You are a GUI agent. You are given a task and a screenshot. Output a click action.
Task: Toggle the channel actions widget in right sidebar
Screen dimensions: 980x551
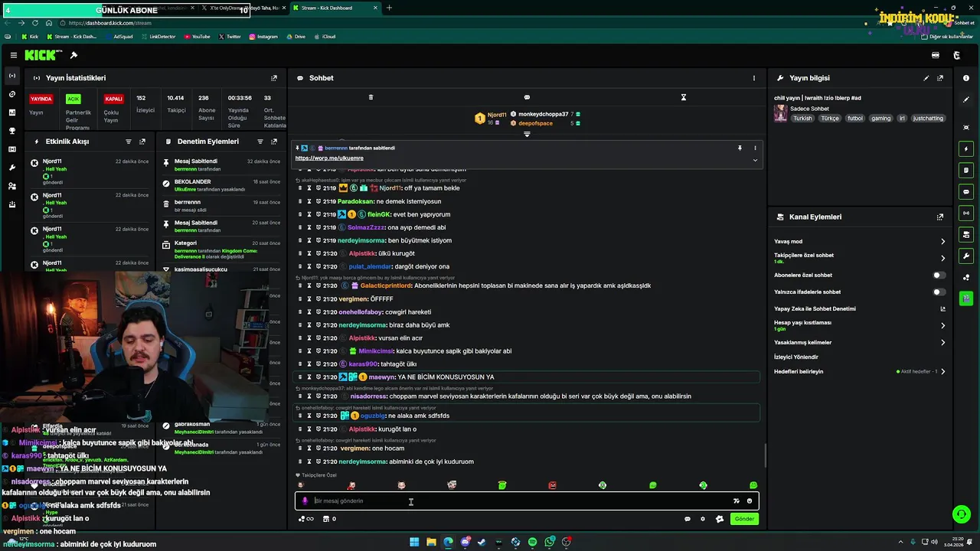pyautogui.click(x=966, y=234)
